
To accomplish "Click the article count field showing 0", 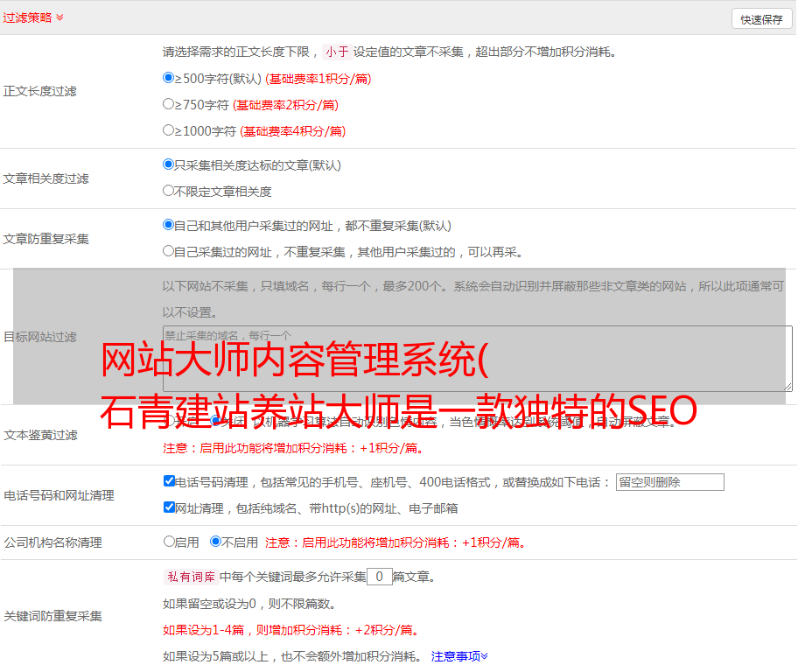I will 379,577.
